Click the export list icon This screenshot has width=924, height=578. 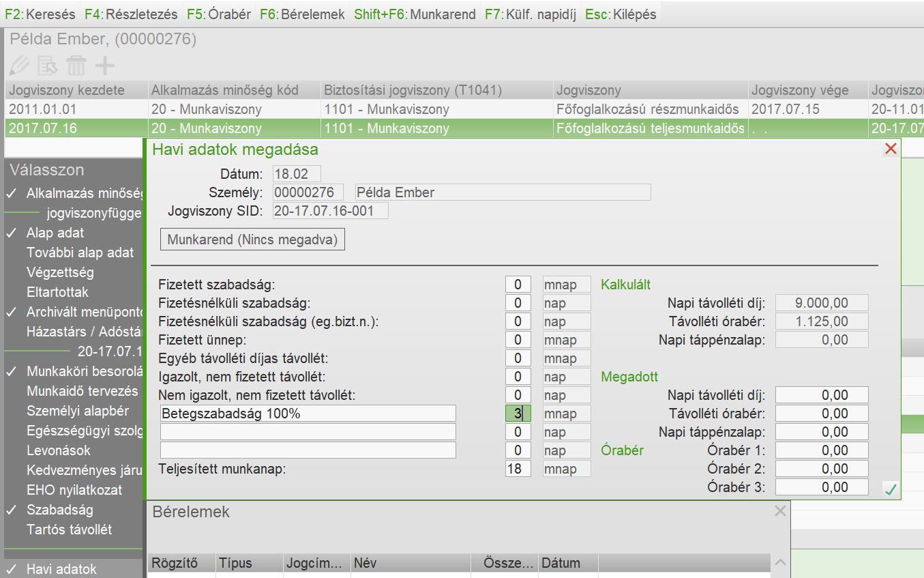click(x=47, y=66)
